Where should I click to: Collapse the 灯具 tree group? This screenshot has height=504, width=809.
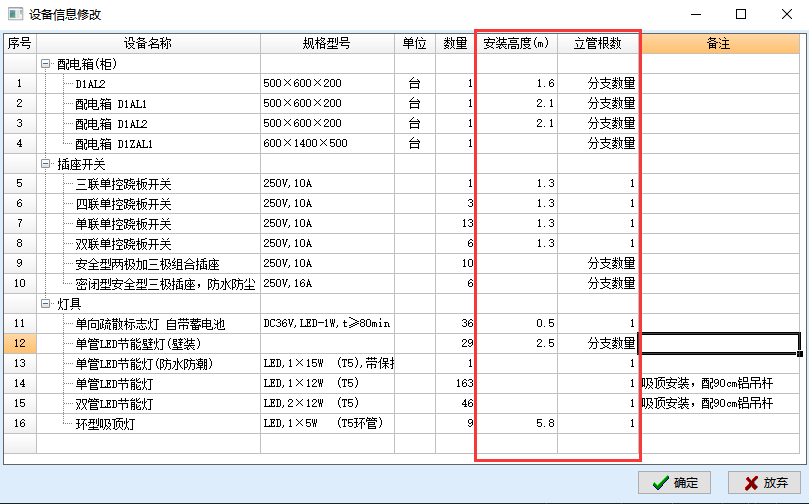pos(46,304)
